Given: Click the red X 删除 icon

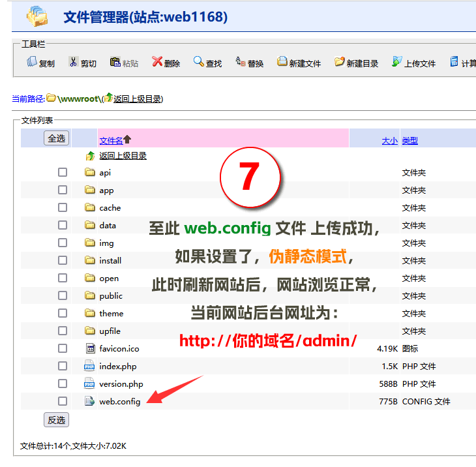Looking at the screenshot, I should click(157, 62).
